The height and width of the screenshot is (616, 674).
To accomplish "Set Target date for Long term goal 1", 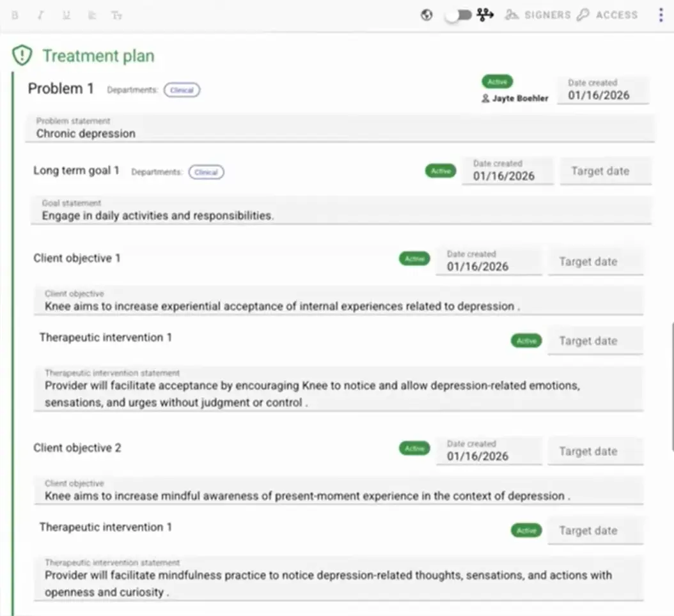I will coord(605,171).
